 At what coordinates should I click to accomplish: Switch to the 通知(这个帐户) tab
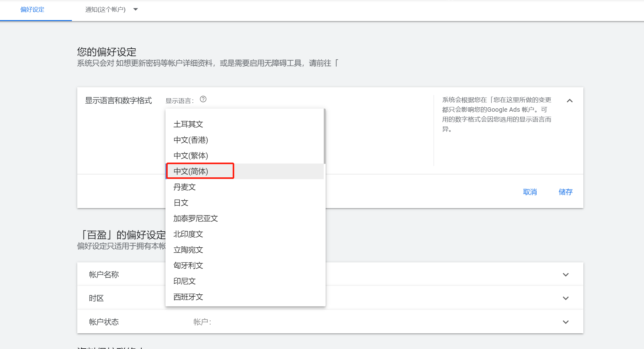tap(105, 9)
